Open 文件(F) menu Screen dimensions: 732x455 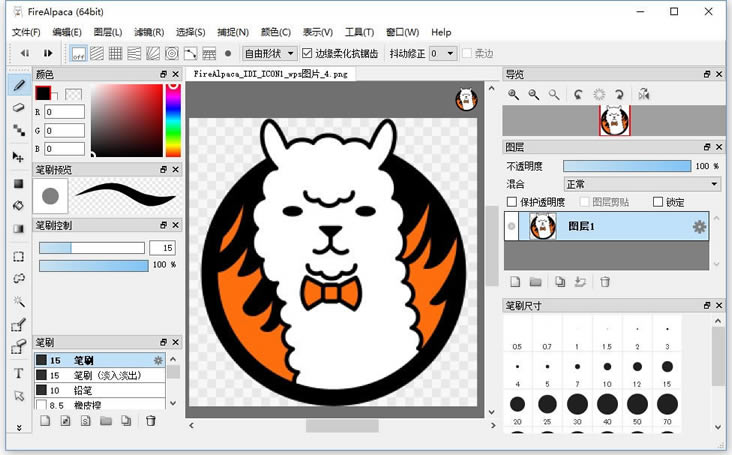coord(26,32)
